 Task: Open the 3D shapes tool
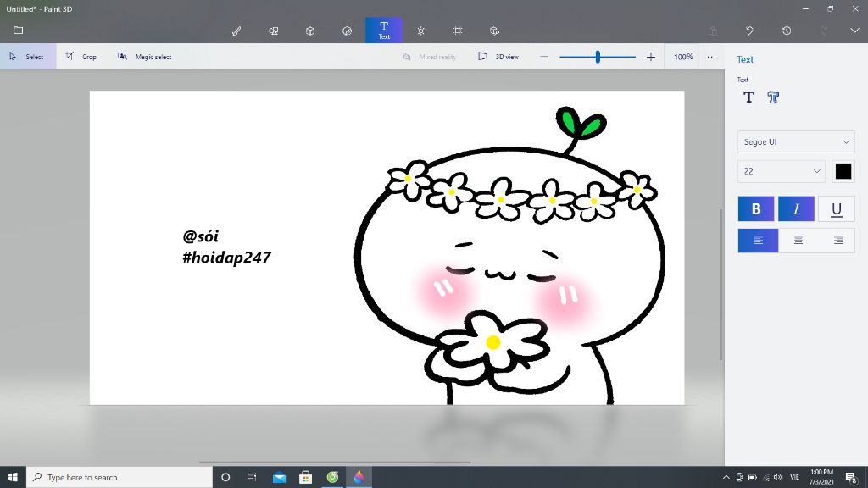click(310, 30)
